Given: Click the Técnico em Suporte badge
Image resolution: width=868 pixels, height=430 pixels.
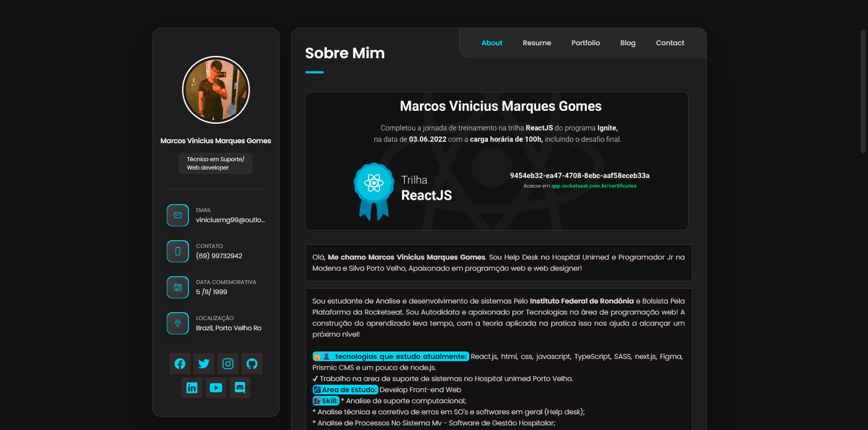Looking at the screenshot, I should pyautogui.click(x=215, y=163).
